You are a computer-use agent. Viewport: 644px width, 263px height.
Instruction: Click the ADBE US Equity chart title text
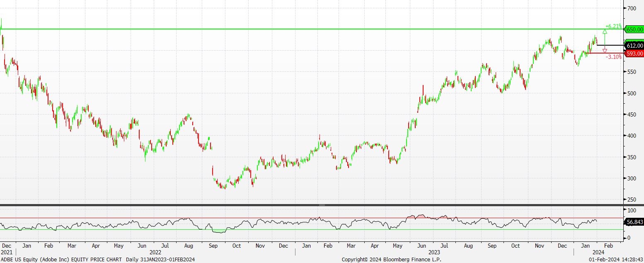[x=62, y=259]
